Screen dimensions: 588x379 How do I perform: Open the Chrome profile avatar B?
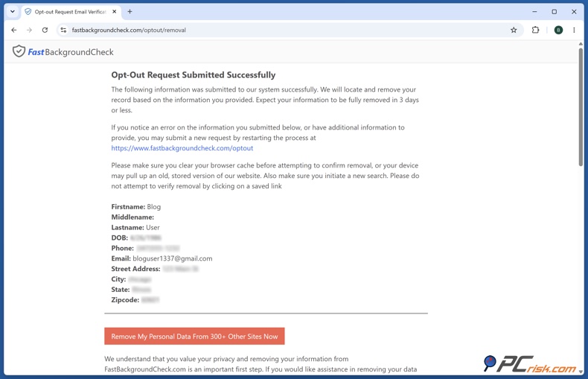click(x=558, y=30)
